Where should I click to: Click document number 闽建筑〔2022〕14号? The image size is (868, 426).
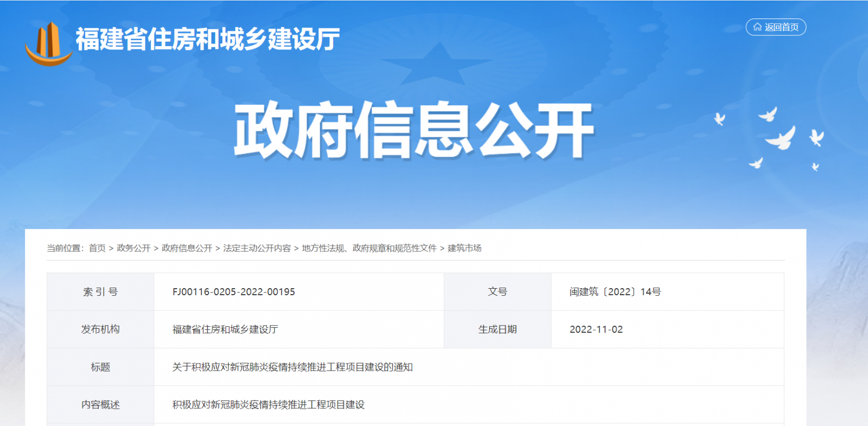point(615,292)
